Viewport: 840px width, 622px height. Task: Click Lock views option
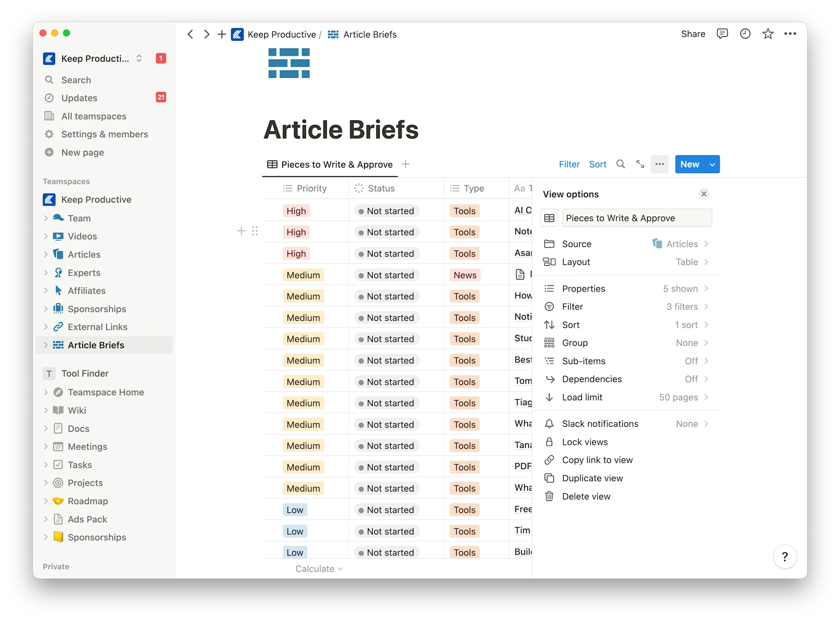[584, 442]
